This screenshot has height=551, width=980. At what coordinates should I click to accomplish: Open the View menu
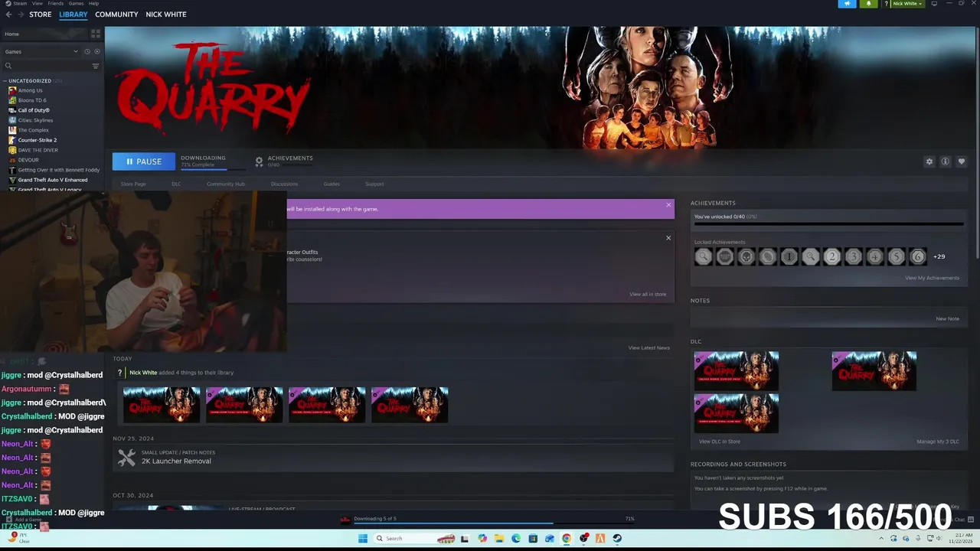38,3
